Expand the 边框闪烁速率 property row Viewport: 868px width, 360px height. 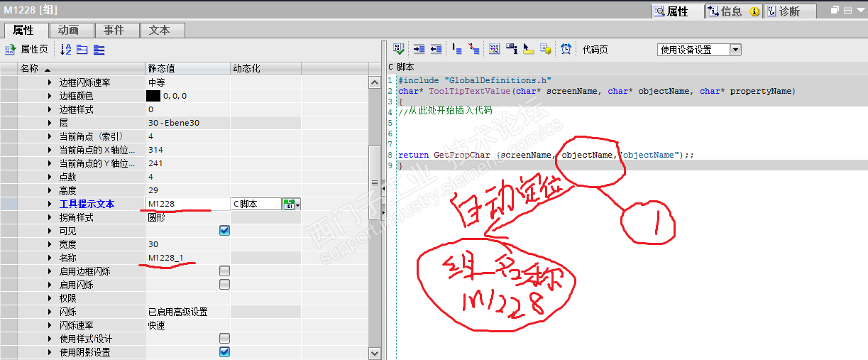(50, 82)
